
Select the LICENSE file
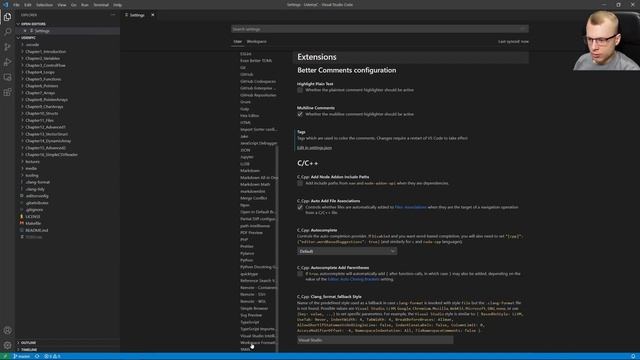pyautogui.click(x=33, y=216)
